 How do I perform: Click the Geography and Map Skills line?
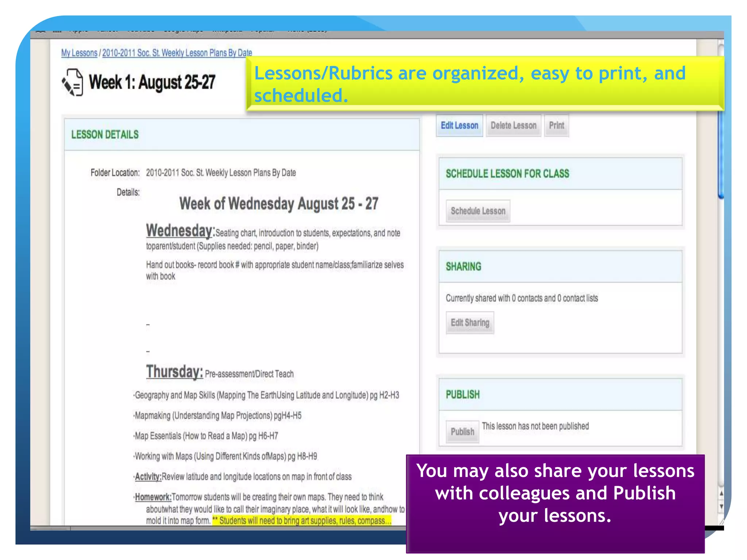pos(266,395)
